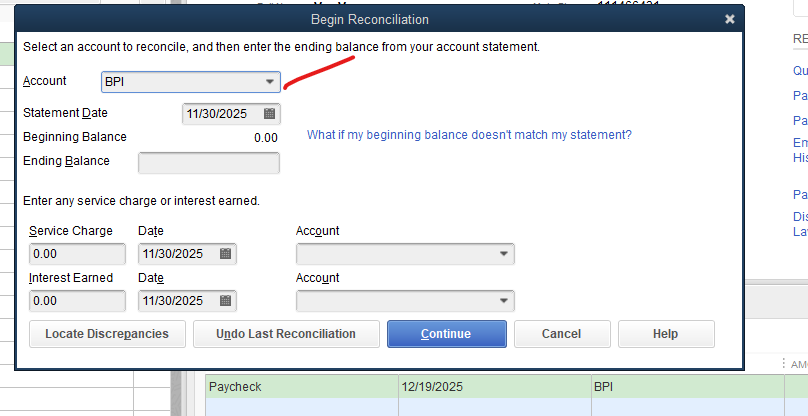
Task: Click the Continue button
Action: tap(446, 334)
